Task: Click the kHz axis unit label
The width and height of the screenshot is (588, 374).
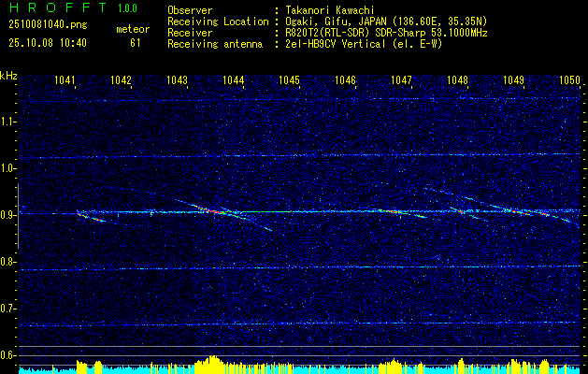Action: coord(8,76)
